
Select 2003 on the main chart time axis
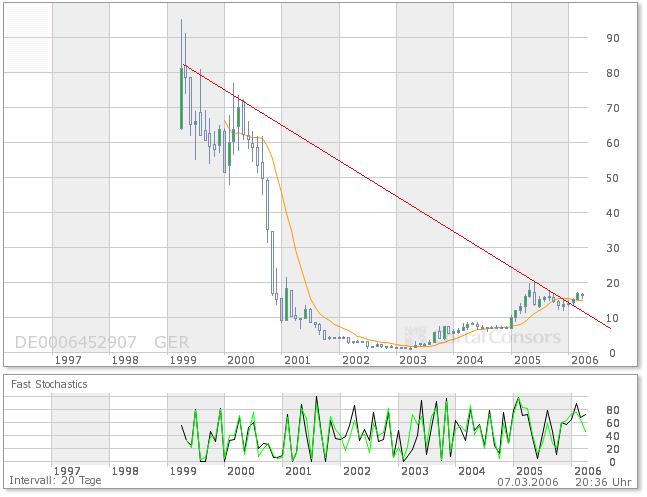pos(412,359)
